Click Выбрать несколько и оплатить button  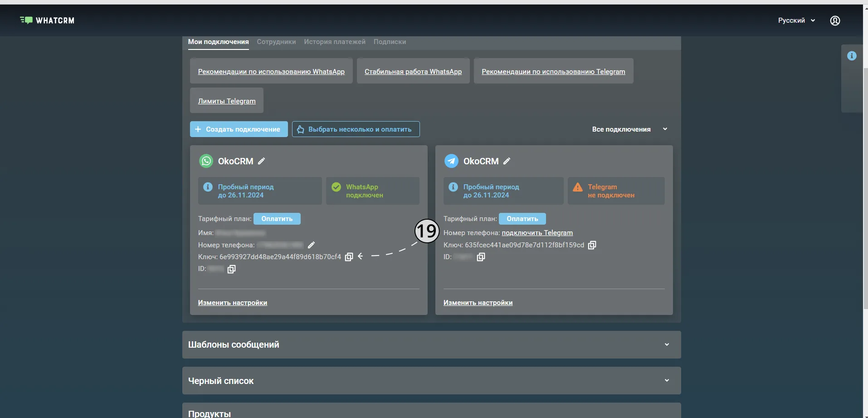pos(356,129)
